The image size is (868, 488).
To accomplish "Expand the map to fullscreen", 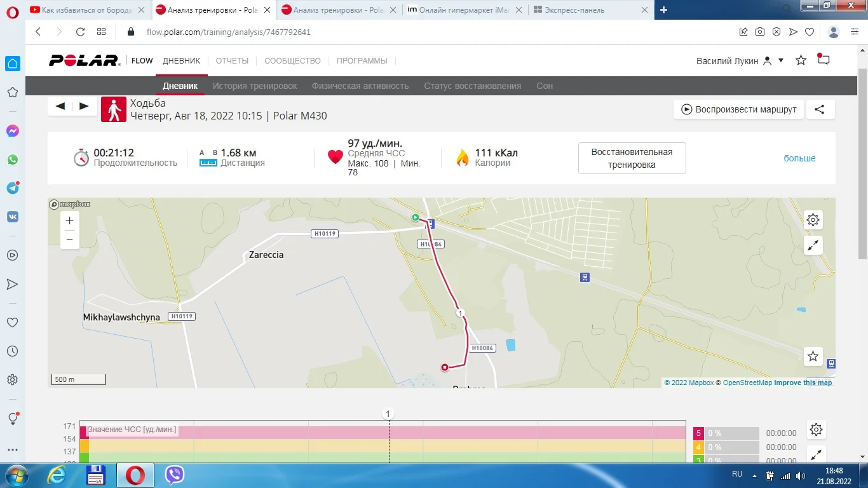I will coord(813,245).
